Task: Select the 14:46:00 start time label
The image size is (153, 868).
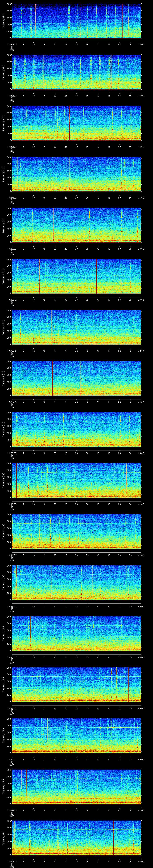Action: pyautogui.click(x=12, y=810)
